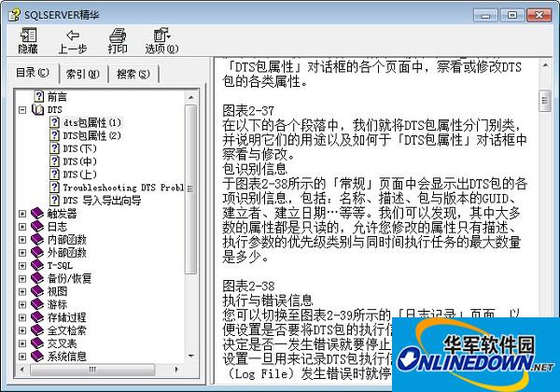The height and width of the screenshot is (392, 560).
Task: Open the 前言 topic
Action: [x=57, y=96]
